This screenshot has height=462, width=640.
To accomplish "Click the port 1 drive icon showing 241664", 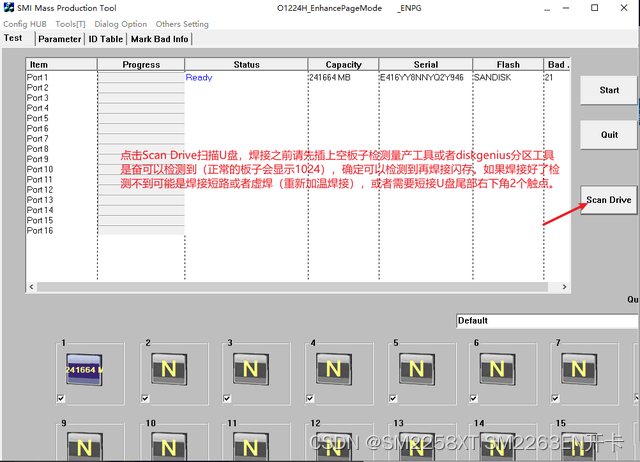I will (x=84, y=370).
